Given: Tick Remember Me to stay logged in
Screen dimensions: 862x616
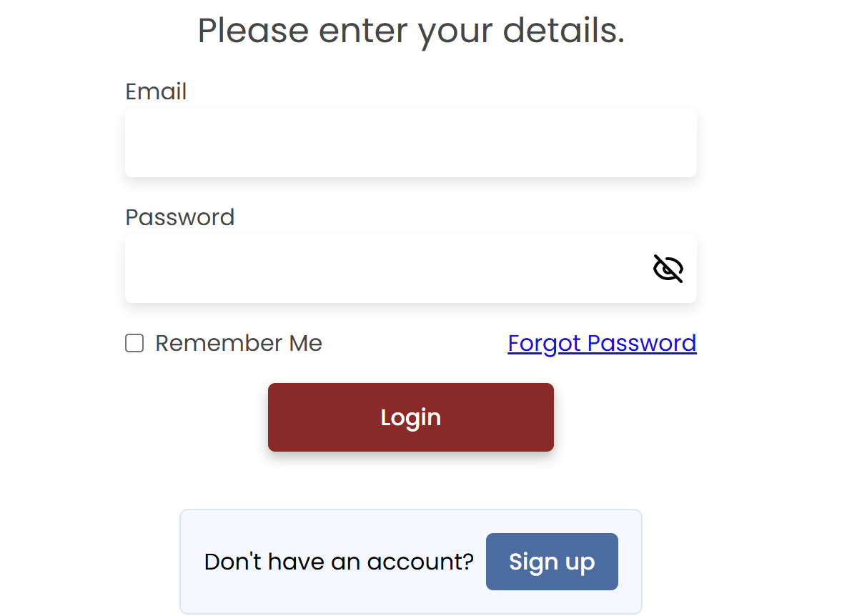Looking at the screenshot, I should 134,343.
